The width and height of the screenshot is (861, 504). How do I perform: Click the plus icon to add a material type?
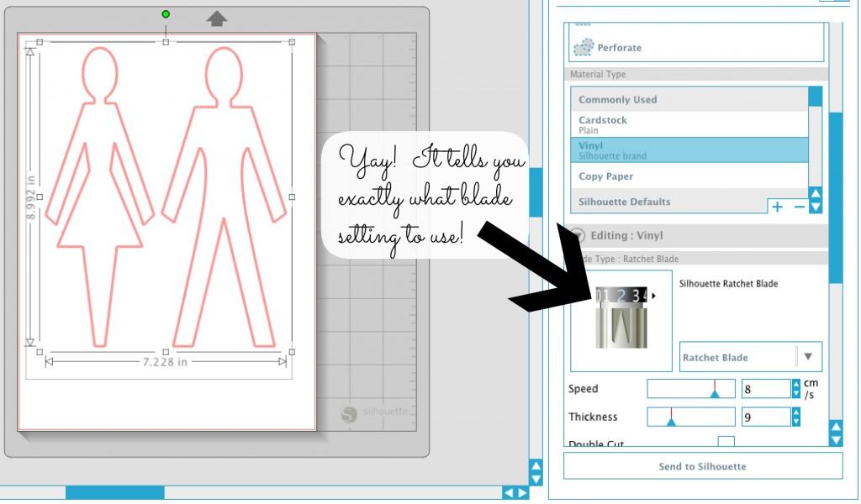pos(777,207)
